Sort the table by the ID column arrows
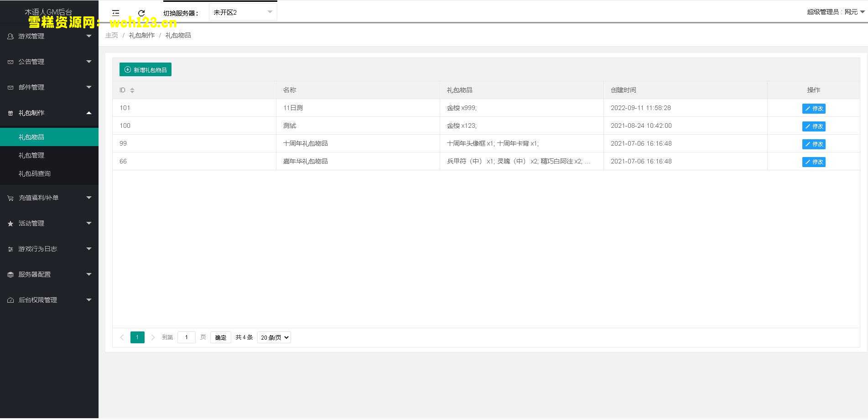Screen dimensions: 868x420 (x=132, y=90)
